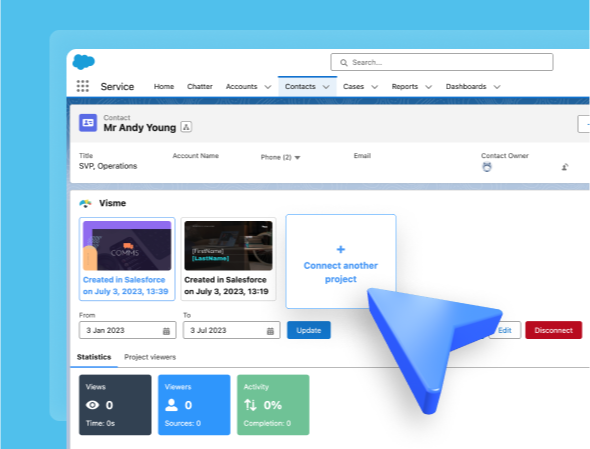Viewport: 590px width, 449px height.
Task: Expand the Contacts tab chevron
Action: click(326, 87)
